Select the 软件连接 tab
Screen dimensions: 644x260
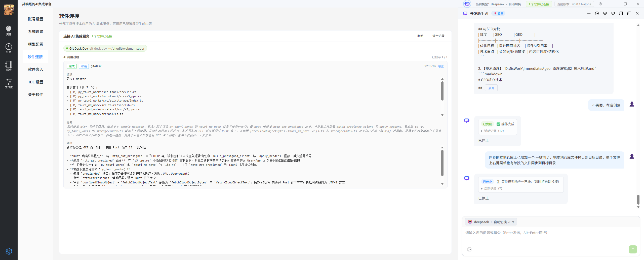(x=35, y=57)
